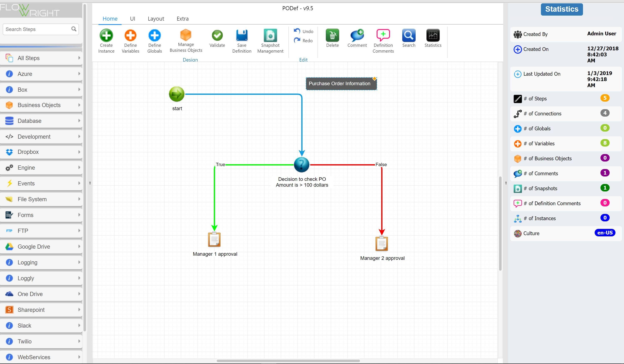Add a Comment using the ribbon icon
The image size is (624, 364).
(357, 36)
